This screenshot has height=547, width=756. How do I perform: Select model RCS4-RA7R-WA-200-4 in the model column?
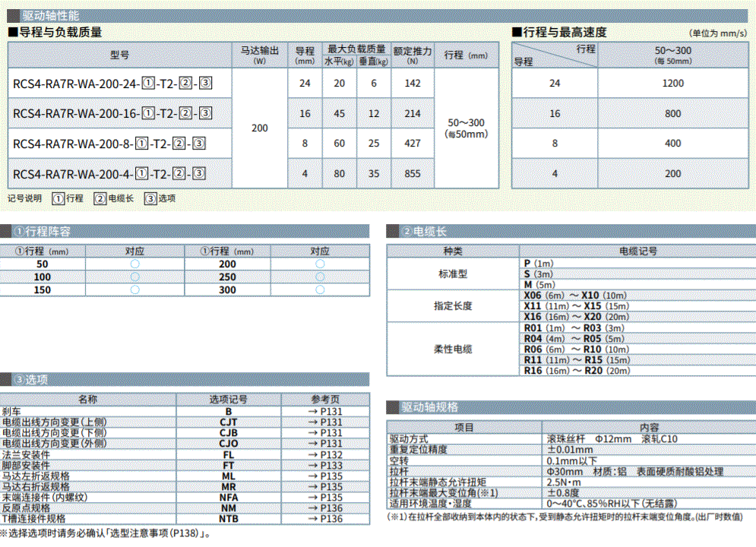pyautogui.click(x=109, y=173)
